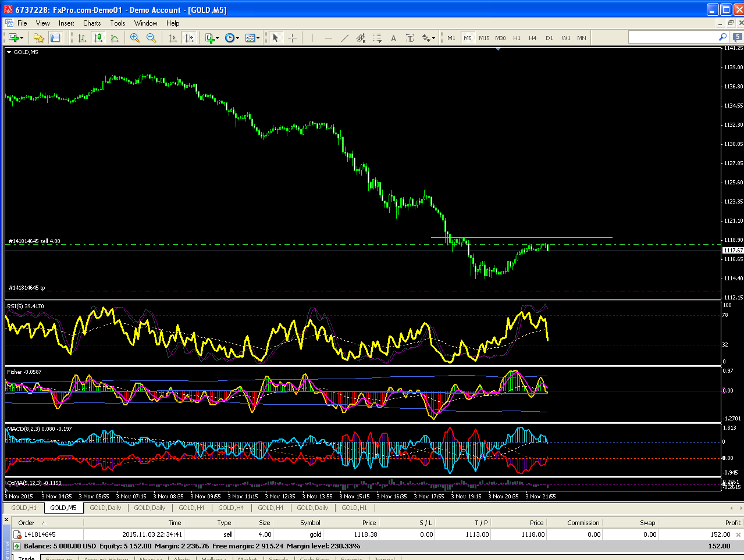Viewport: 744px width, 560px height.
Task: Switch timeframe to M5
Action: tap(468, 38)
